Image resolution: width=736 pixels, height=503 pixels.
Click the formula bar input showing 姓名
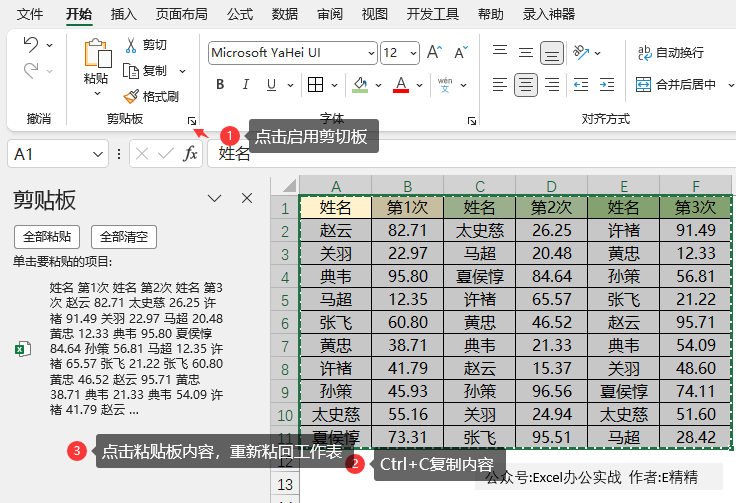point(472,153)
